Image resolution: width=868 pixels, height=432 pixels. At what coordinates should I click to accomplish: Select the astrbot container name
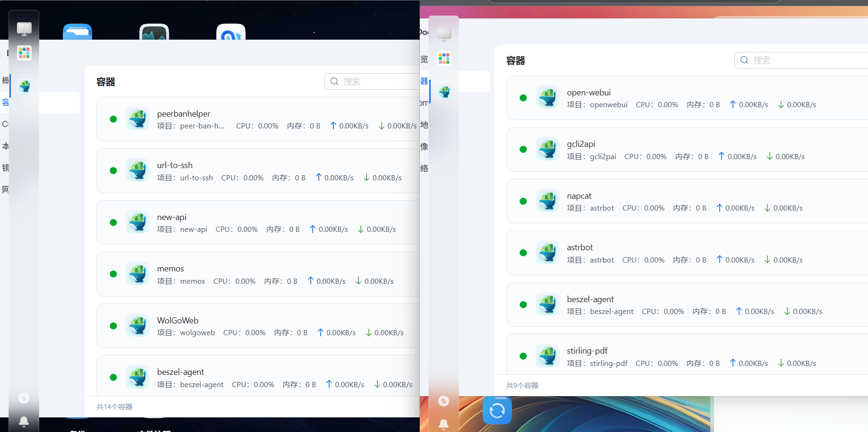580,247
